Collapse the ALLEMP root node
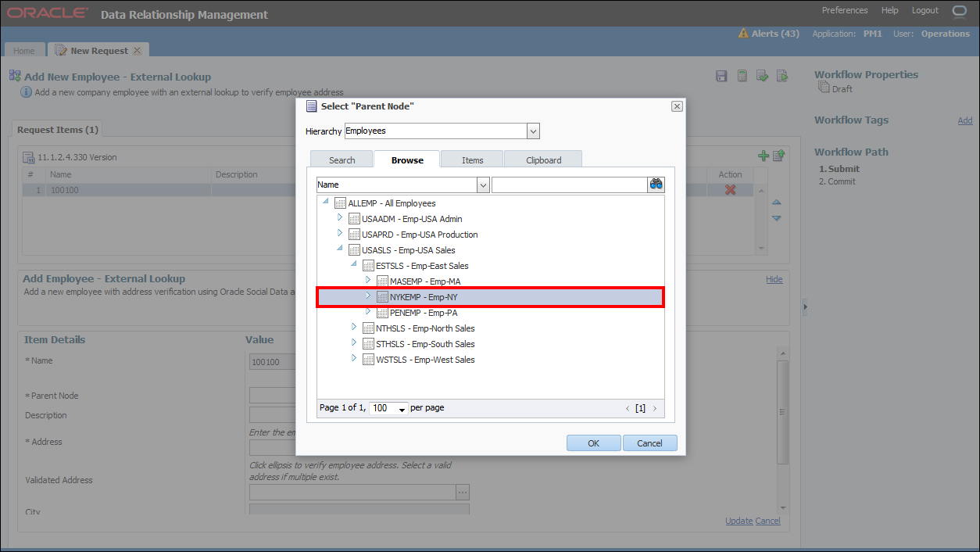 326,202
